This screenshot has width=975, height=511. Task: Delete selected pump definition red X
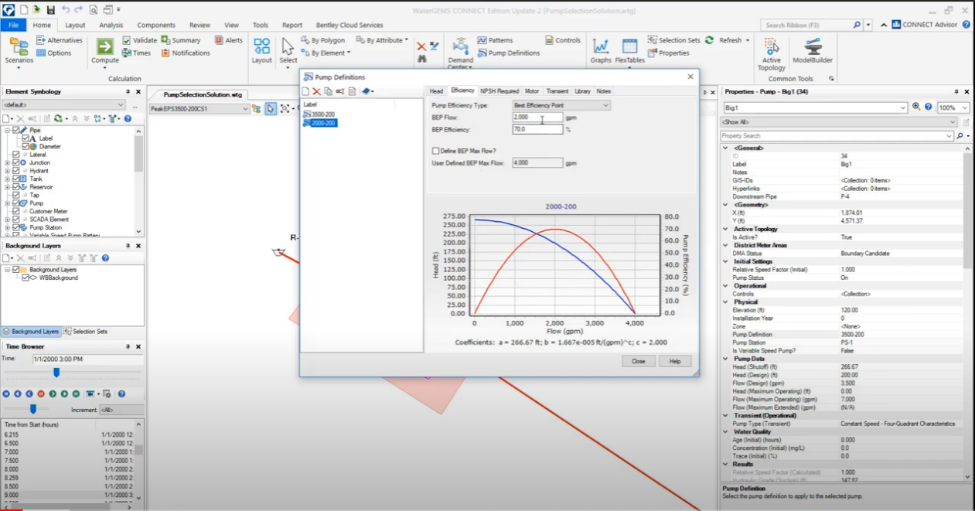click(x=317, y=91)
